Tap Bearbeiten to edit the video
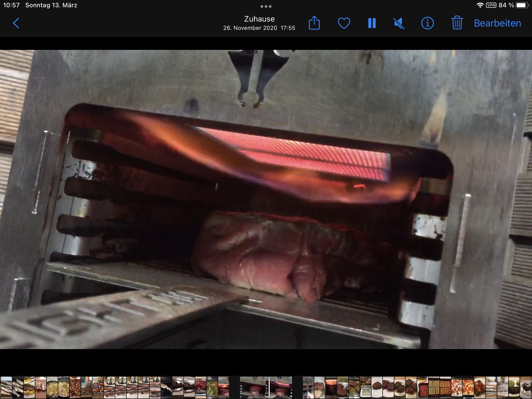532x399 pixels. 497,23
